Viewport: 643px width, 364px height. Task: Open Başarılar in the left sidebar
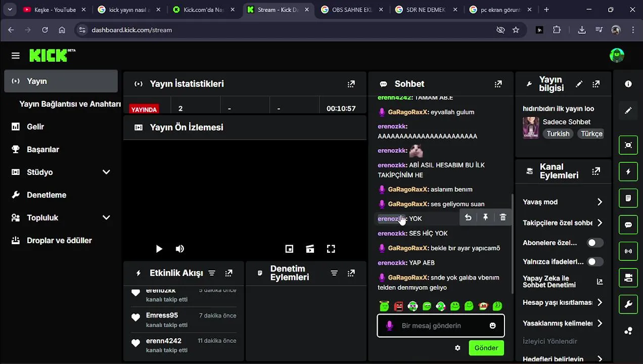(x=61, y=149)
